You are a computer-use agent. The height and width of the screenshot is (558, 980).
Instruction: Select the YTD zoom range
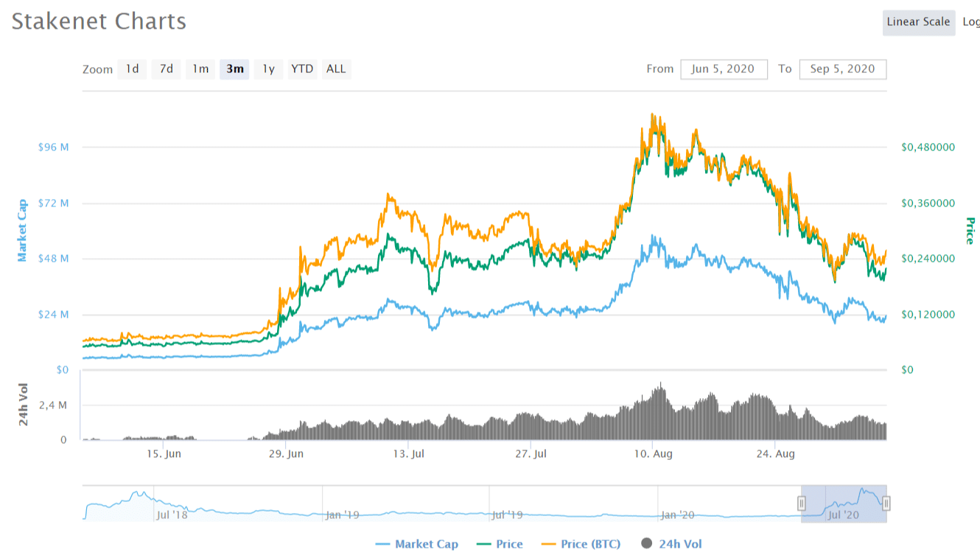(302, 69)
